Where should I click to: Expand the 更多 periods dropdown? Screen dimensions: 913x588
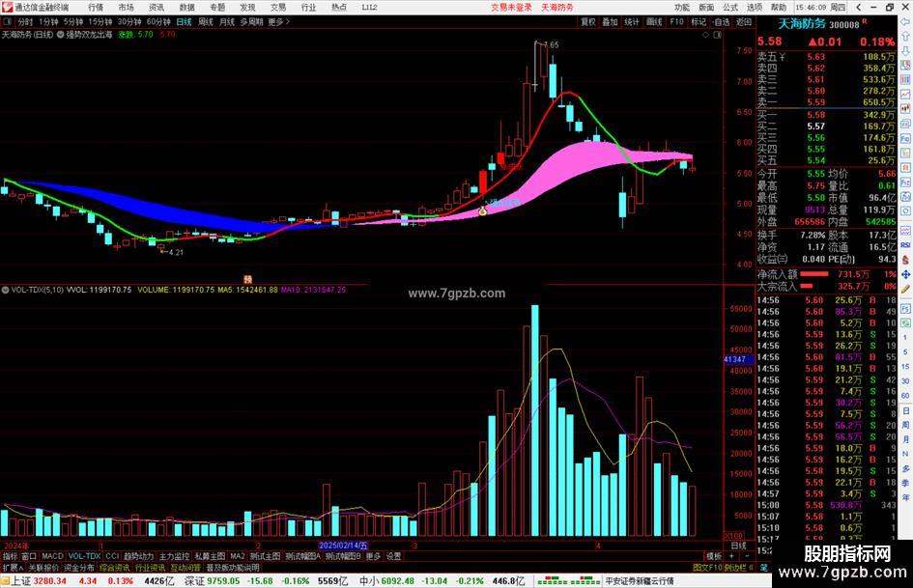tap(278, 21)
